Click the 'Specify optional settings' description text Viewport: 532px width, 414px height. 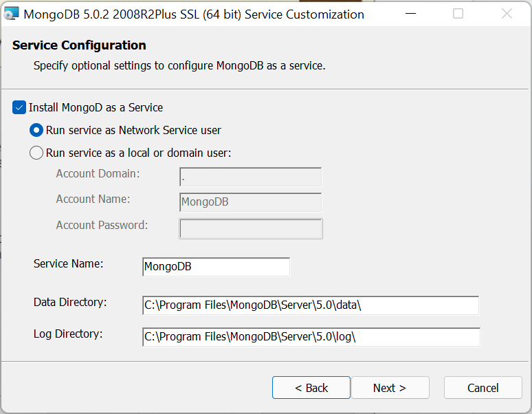tap(179, 65)
